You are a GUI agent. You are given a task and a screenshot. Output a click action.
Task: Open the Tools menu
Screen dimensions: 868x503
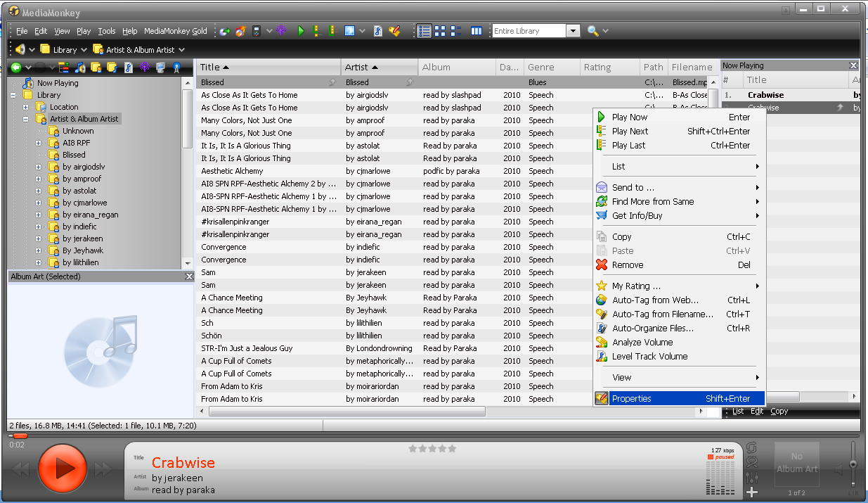107,31
